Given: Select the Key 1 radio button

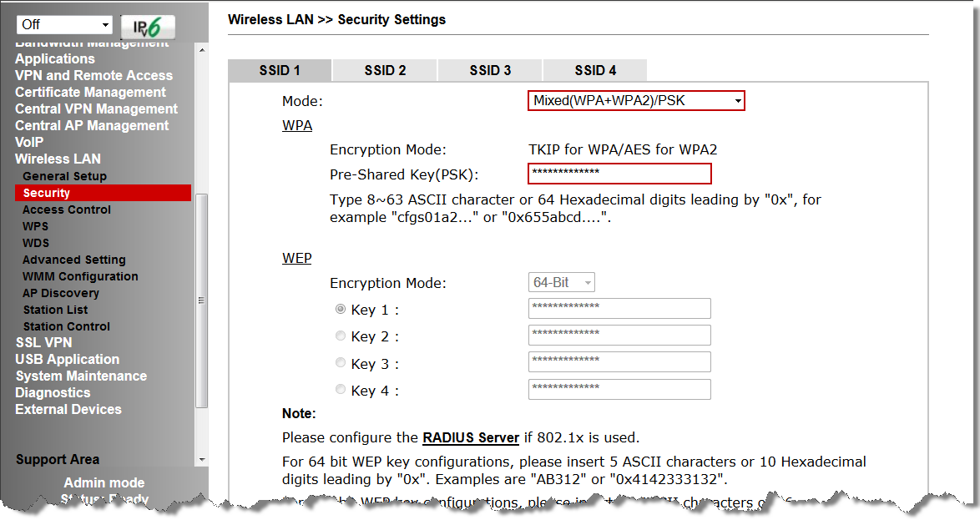Looking at the screenshot, I should (x=341, y=309).
